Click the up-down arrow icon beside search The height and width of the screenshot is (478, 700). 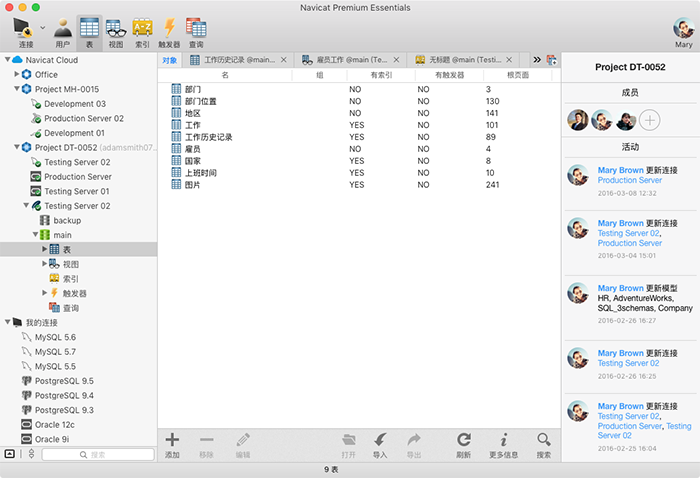click(x=31, y=454)
